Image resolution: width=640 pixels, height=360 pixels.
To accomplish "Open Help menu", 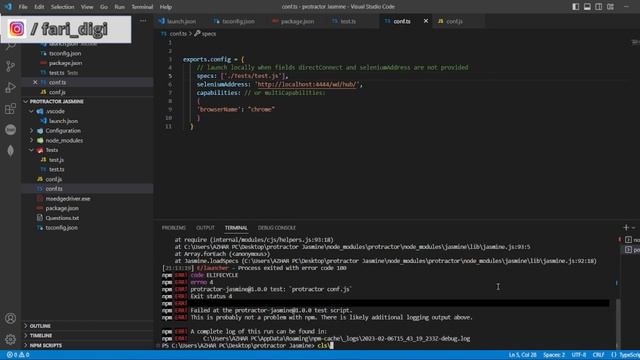I will point(166,7).
